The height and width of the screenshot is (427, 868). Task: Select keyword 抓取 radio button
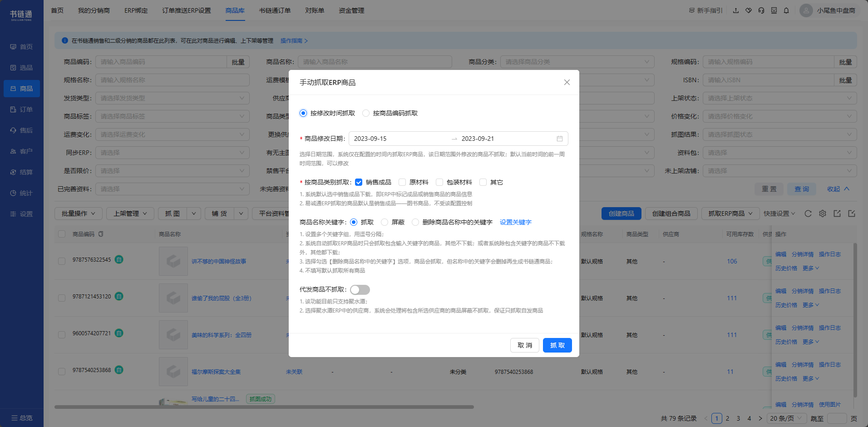pos(354,222)
